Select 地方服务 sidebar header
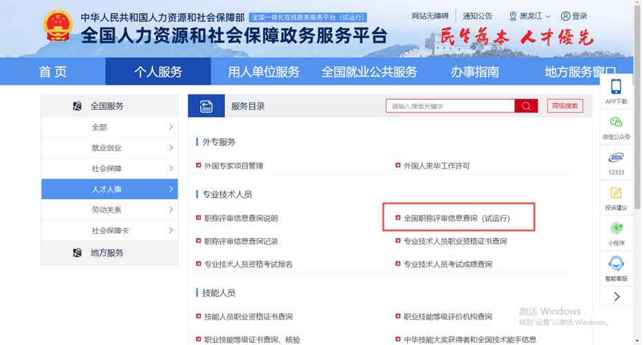644x345 pixels. (110, 253)
